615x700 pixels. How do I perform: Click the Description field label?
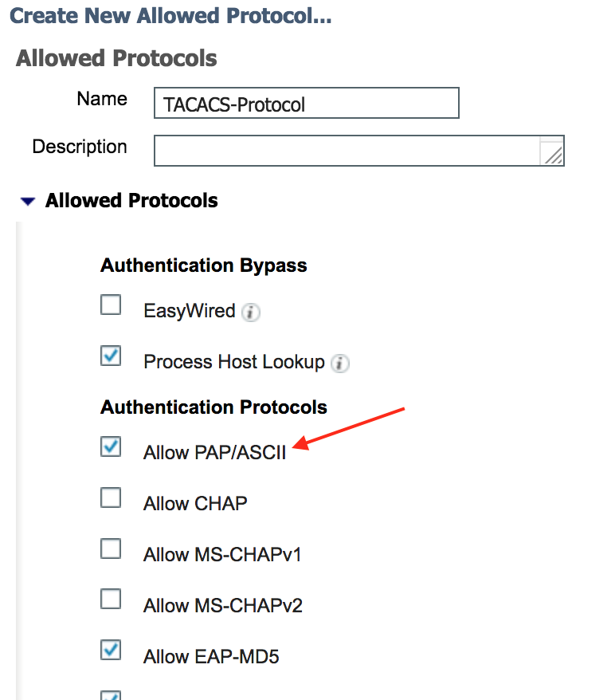click(80, 147)
